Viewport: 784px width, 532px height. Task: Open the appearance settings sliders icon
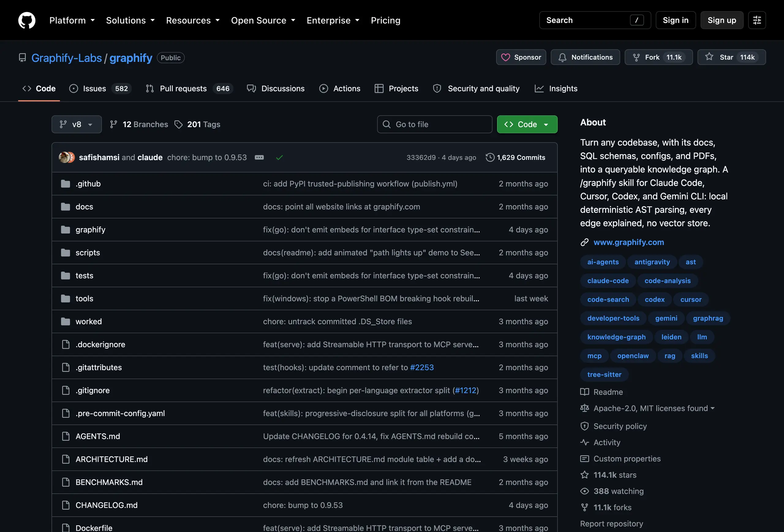pyautogui.click(x=757, y=20)
